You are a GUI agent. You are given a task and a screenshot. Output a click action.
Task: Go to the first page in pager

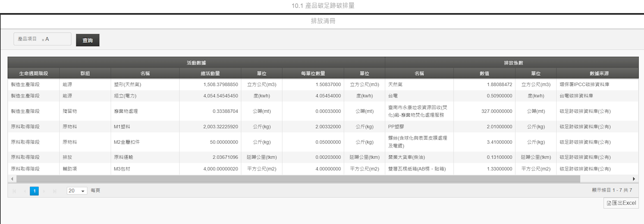pyautogui.click(x=14, y=191)
